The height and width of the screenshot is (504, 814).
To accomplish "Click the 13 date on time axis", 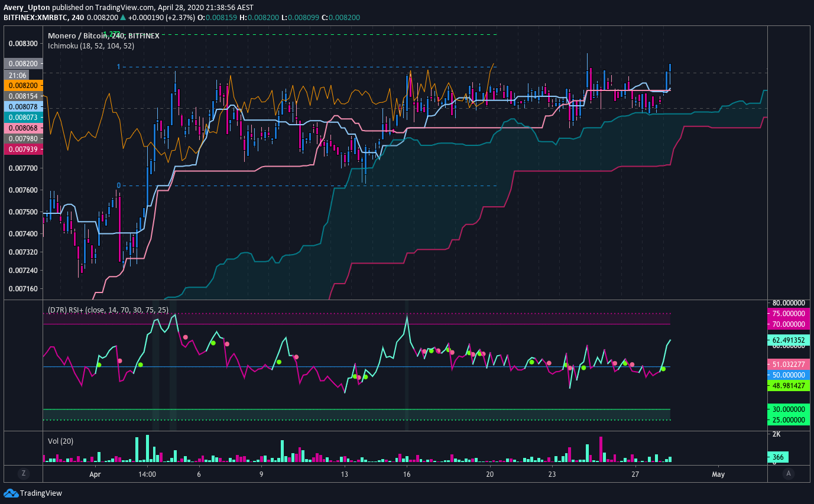I will [345, 474].
